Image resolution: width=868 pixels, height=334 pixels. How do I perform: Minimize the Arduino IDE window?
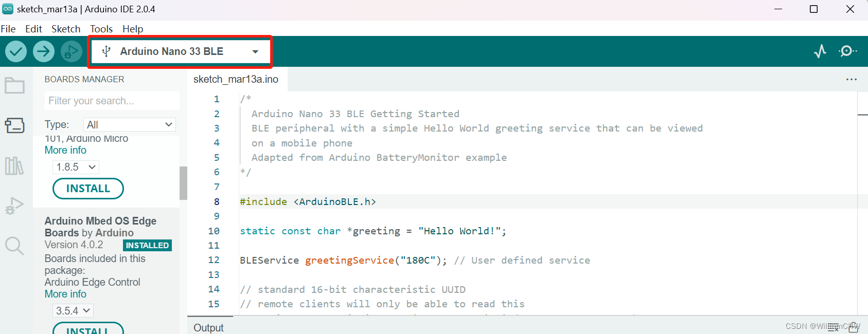[778, 9]
